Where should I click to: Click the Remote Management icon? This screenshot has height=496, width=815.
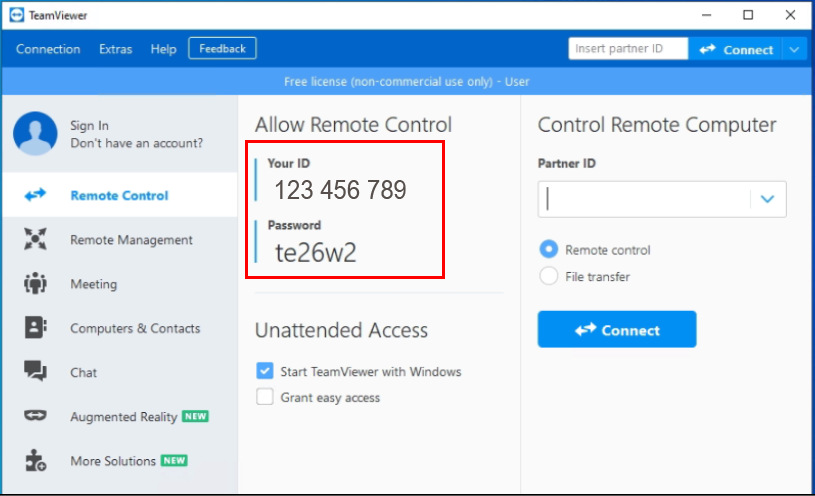point(35,239)
